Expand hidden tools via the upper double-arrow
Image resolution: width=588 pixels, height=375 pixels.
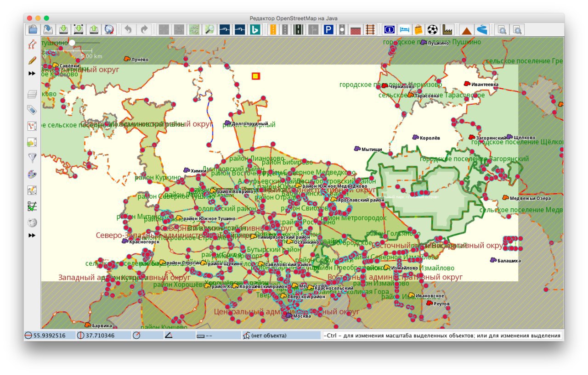[32, 73]
